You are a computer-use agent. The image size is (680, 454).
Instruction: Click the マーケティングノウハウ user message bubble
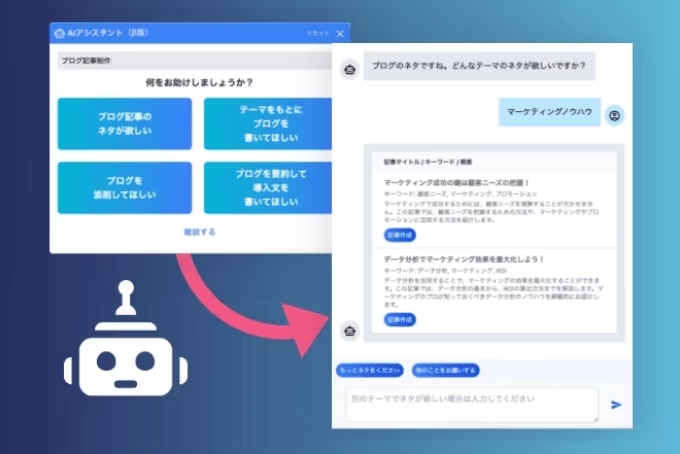click(550, 114)
